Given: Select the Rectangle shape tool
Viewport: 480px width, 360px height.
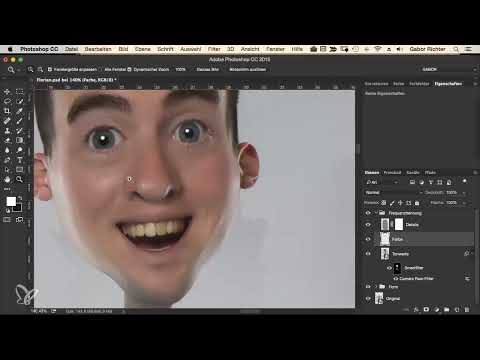Looking at the screenshot, I should [20, 170].
